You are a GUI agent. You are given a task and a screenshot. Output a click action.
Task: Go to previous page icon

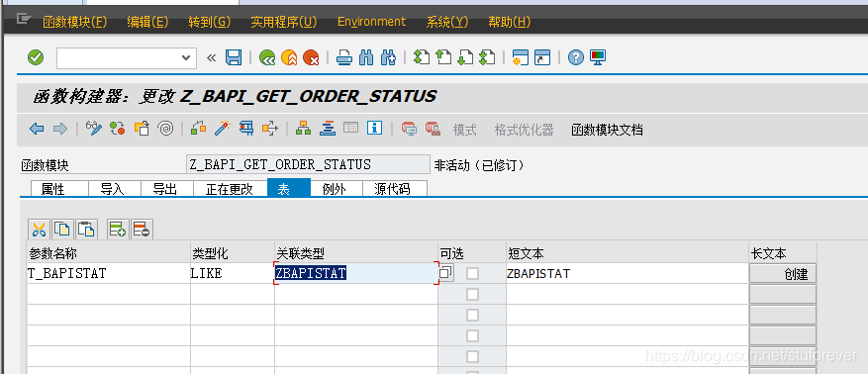pos(443,57)
